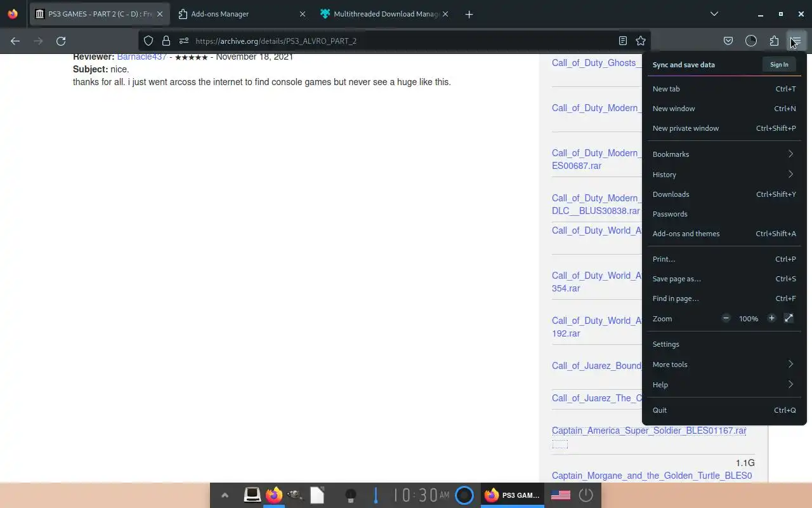Expand the Bookmarks submenu
Viewport: 812px width, 508px height.
click(x=724, y=154)
